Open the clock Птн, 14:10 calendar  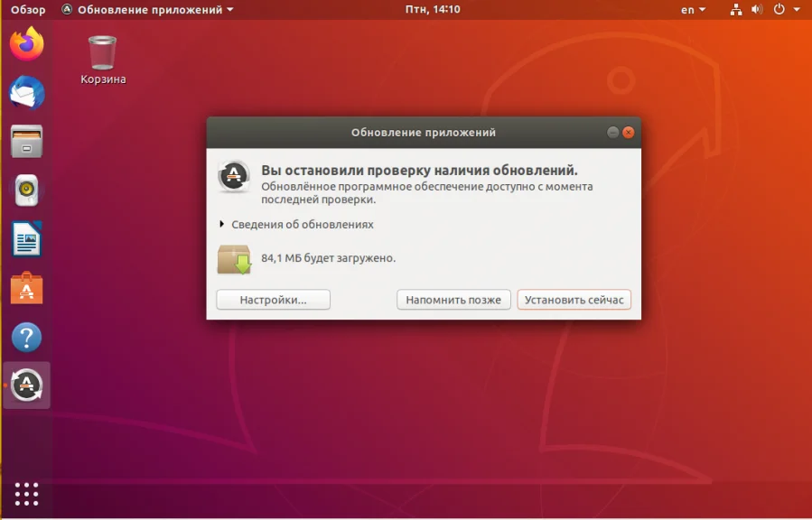433,9
